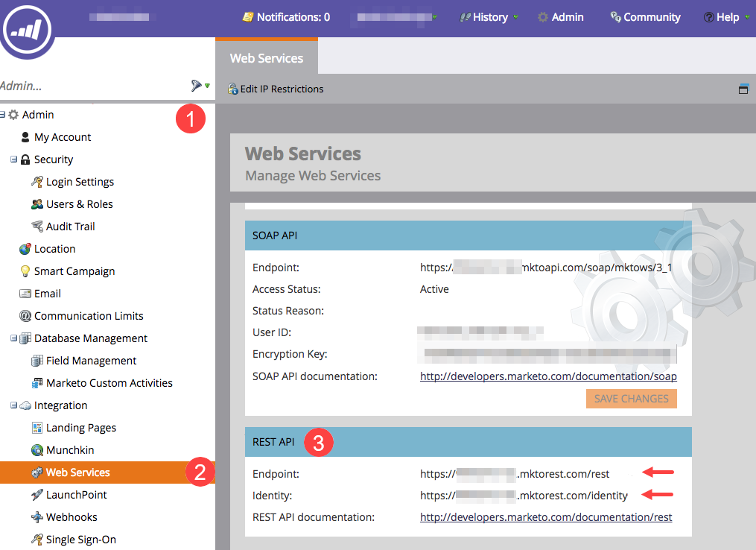Screen dimensions: 756x550
Task: Click the Communication Limits at-sign icon
Action: click(x=25, y=316)
